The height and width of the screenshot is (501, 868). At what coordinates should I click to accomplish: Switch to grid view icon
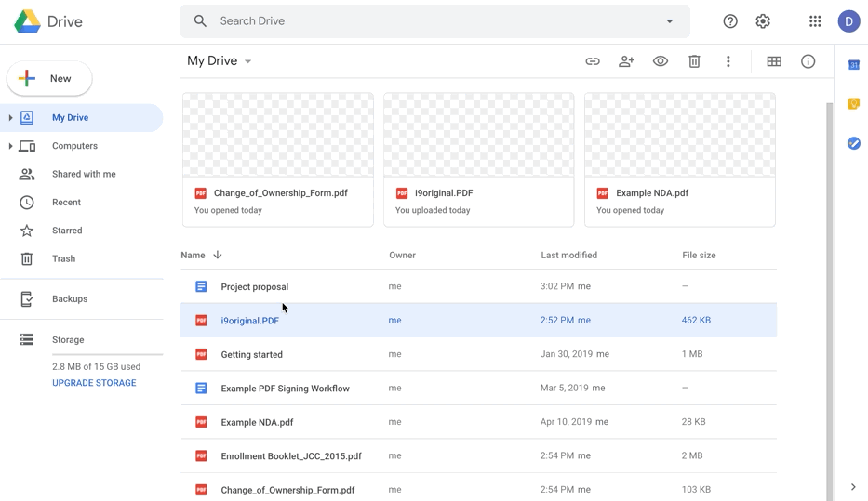[774, 61]
